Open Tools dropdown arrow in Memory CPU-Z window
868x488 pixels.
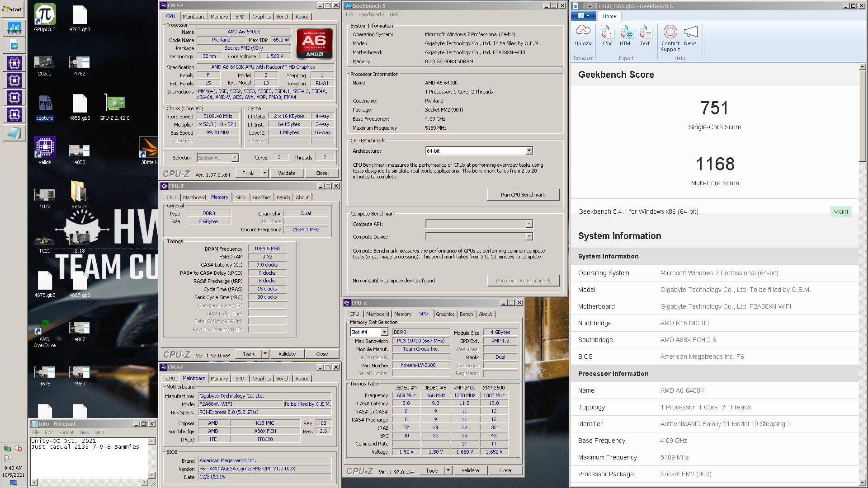(x=265, y=354)
